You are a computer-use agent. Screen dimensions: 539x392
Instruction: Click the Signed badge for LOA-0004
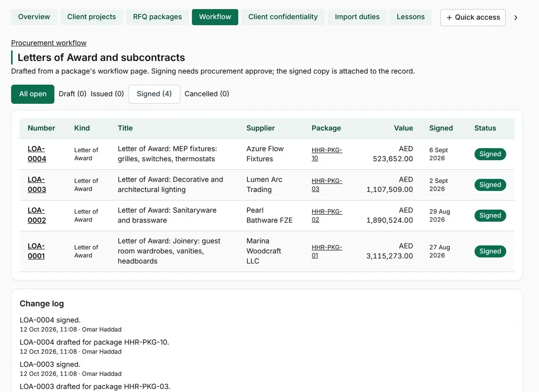(x=490, y=154)
